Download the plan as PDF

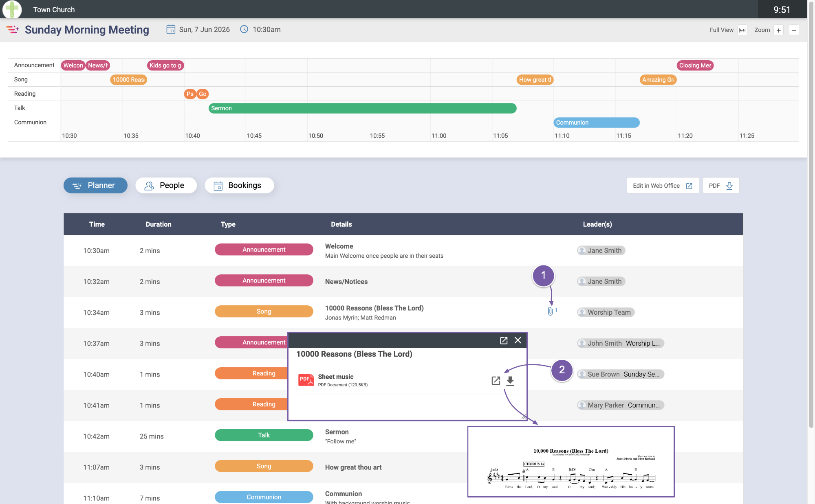click(720, 186)
